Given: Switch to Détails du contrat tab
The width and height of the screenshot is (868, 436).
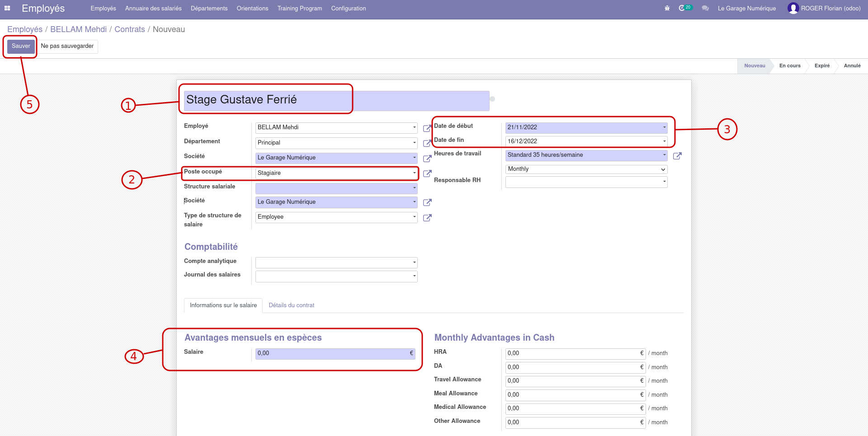Looking at the screenshot, I should [x=291, y=305].
